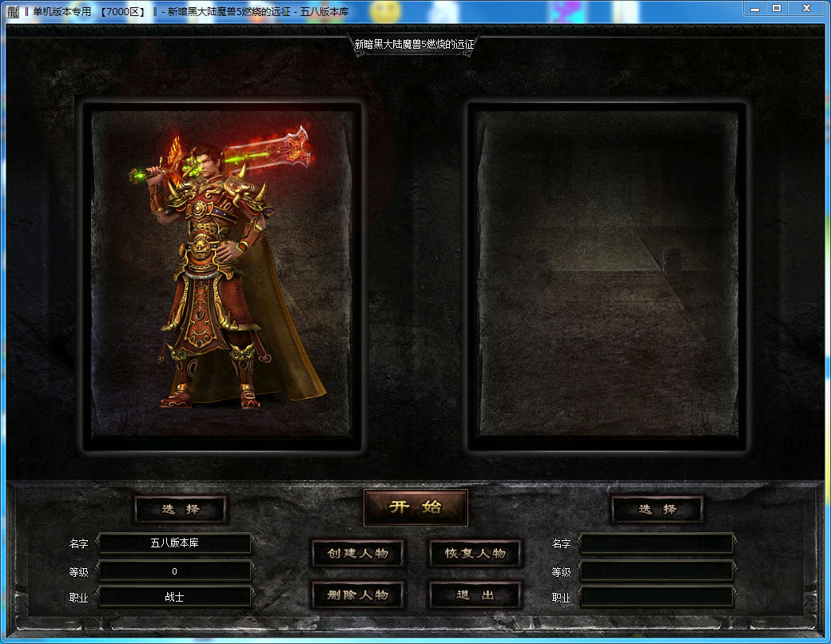Screen dimensions: 831x644
Task: Click 删除人物 to delete a character
Action: point(358,594)
